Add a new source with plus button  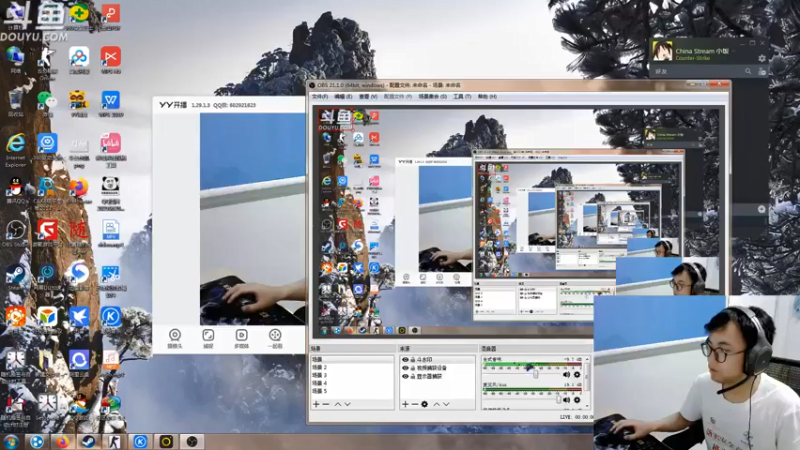(x=405, y=404)
